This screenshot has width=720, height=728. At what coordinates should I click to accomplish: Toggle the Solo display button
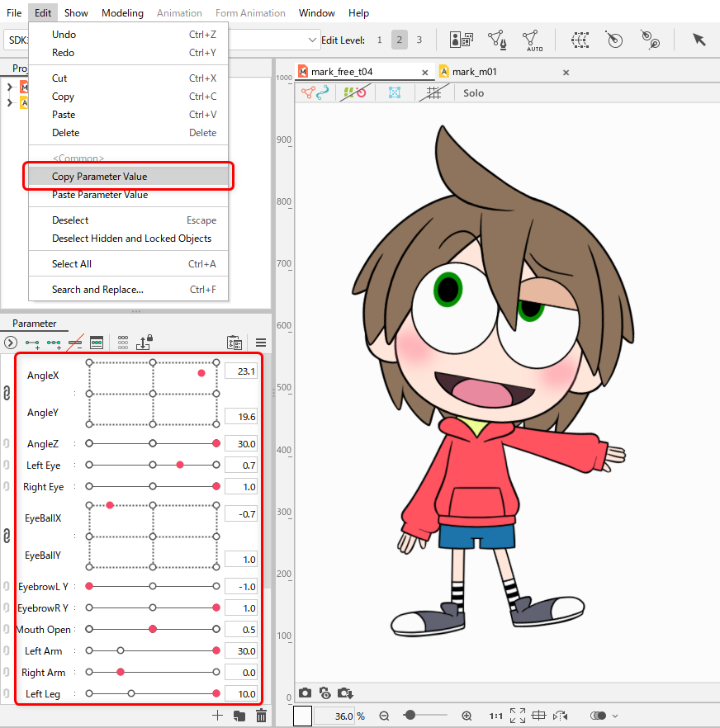pyautogui.click(x=473, y=93)
